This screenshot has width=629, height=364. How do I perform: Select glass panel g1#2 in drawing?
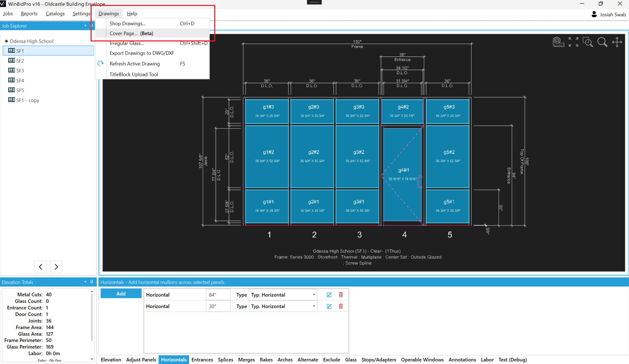267,156
